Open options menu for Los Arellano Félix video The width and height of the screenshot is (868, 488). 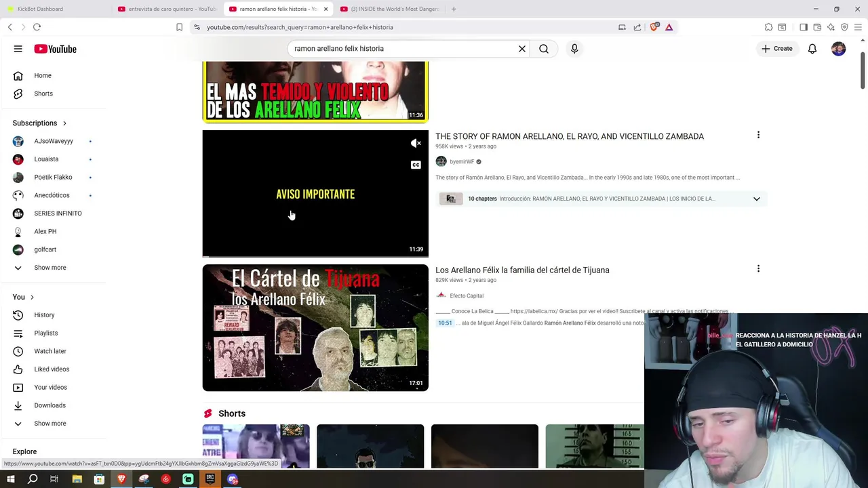[758, 268]
